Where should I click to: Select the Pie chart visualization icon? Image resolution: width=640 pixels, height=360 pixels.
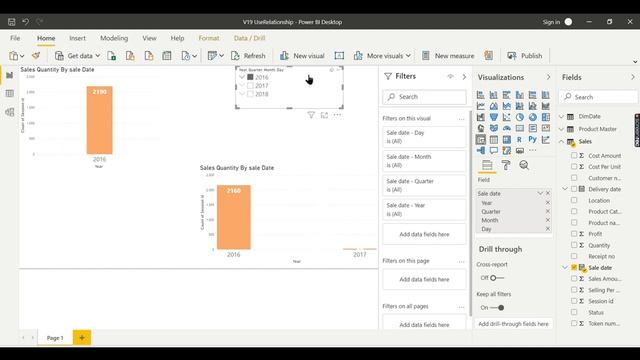[x=520, y=117]
